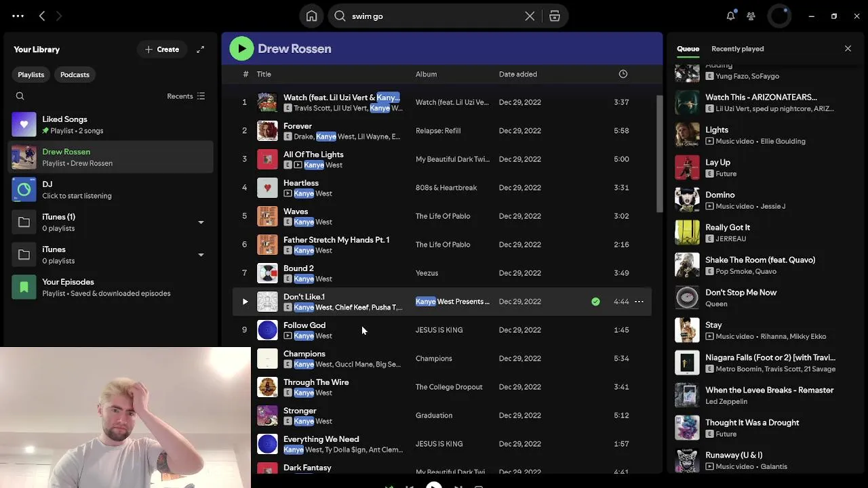Open All Of The Lights cover thumbnail

pyautogui.click(x=267, y=159)
